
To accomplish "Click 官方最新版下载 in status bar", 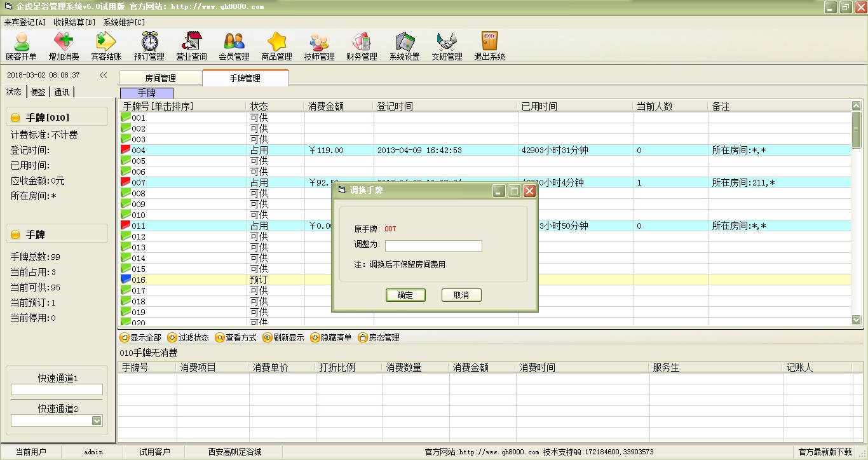I will [x=825, y=452].
